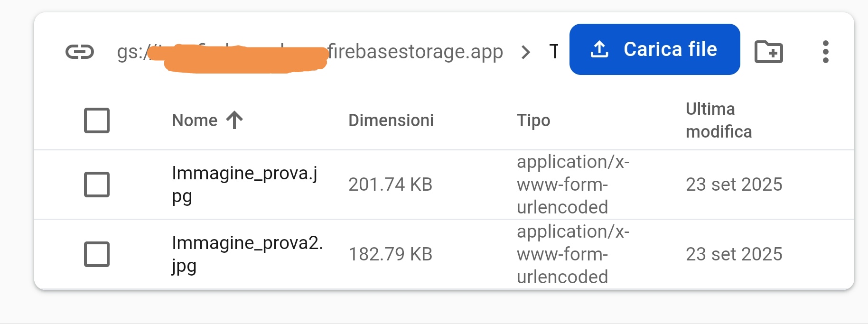Screen dimensions: 868x324
Task: Click the Dimensioni column header
Action: click(x=391, y=120)
